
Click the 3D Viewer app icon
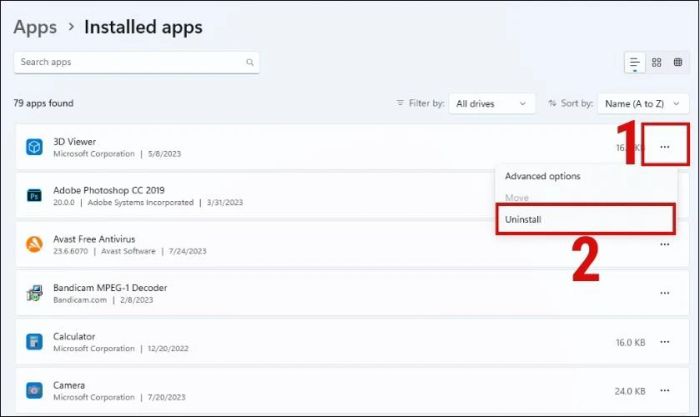coord(34,147)
